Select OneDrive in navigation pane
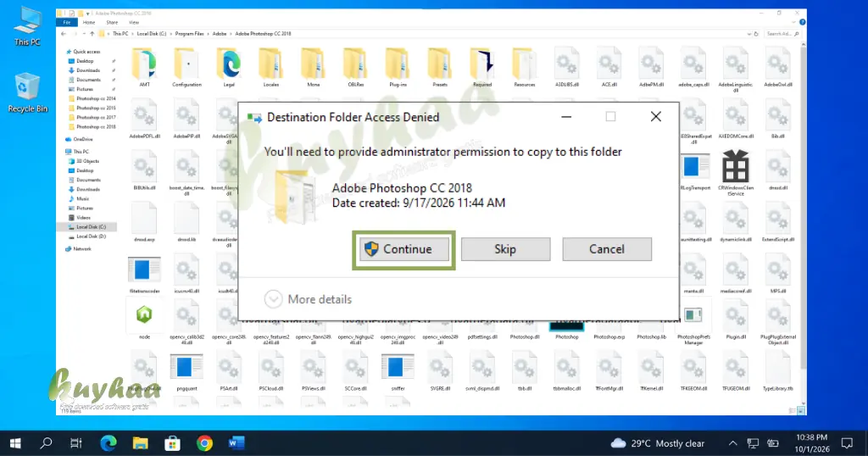Viewport: 868px width, 456px height. click(x=83, y=140)
